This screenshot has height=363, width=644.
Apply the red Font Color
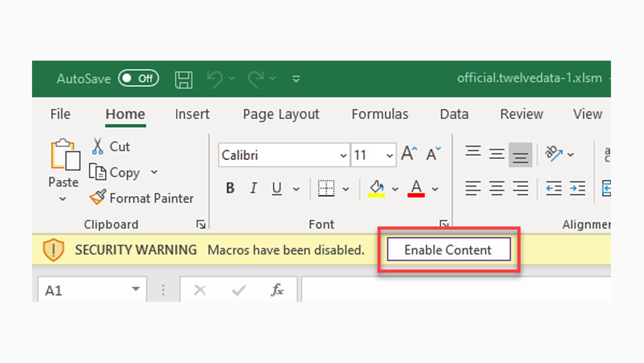417,189
